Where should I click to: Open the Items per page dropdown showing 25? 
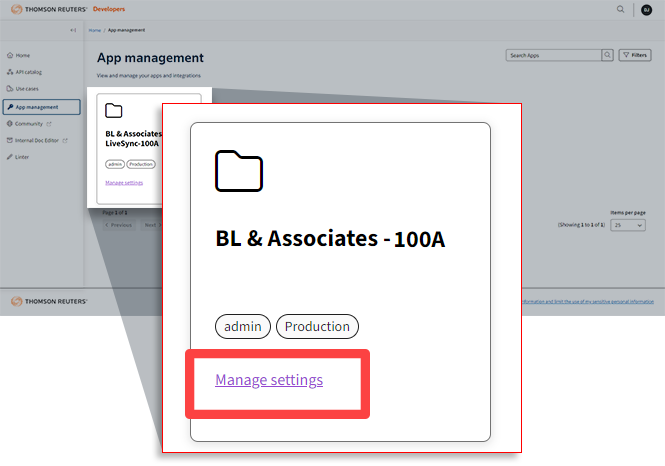pos(628,225)
